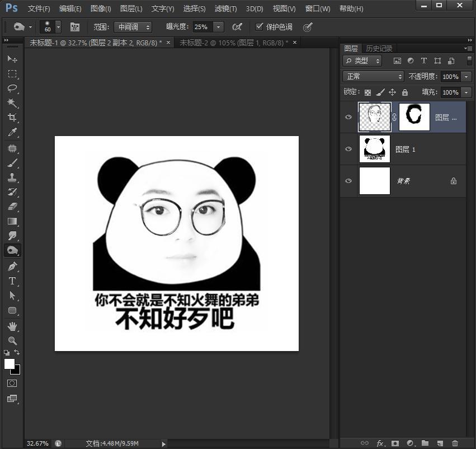Select the Horizontal Type tool
476x449 pixels.
[x=12, y=281]
